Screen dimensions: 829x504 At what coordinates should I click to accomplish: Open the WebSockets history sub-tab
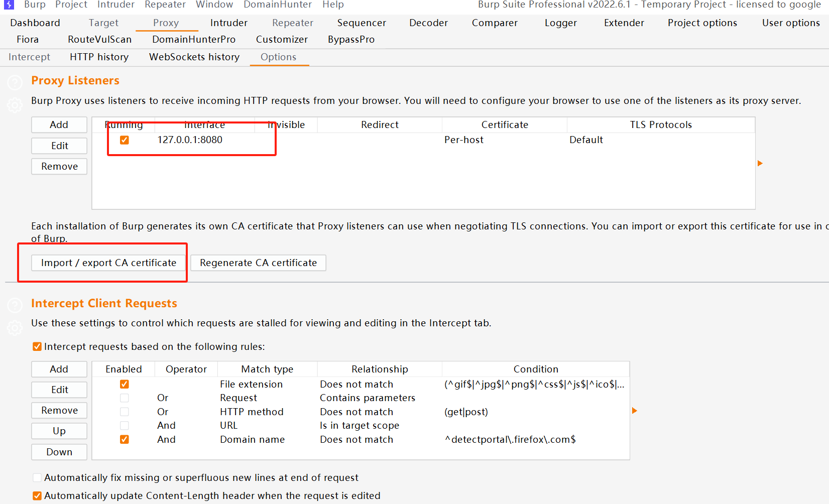(194, 57)
